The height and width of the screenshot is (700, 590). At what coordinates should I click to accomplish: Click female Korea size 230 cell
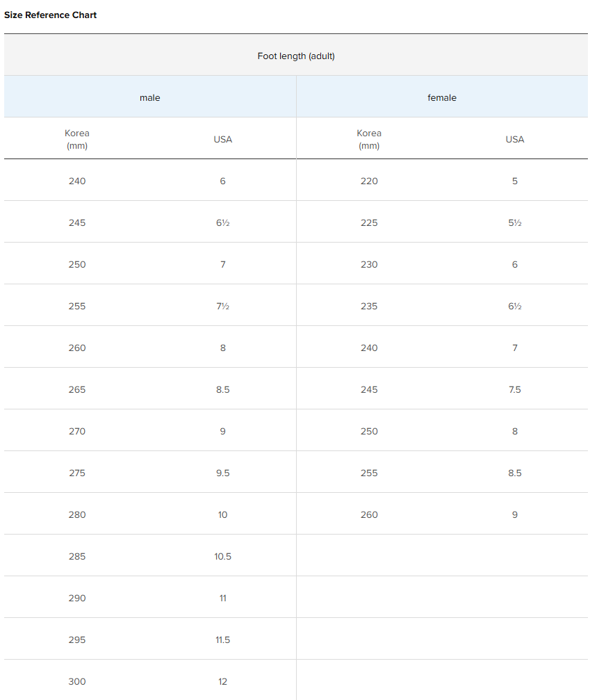[x=369, y=264]
